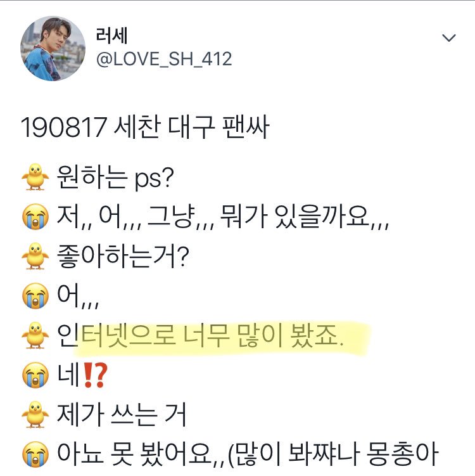Click the display name 러세

[x=111, y=35]
